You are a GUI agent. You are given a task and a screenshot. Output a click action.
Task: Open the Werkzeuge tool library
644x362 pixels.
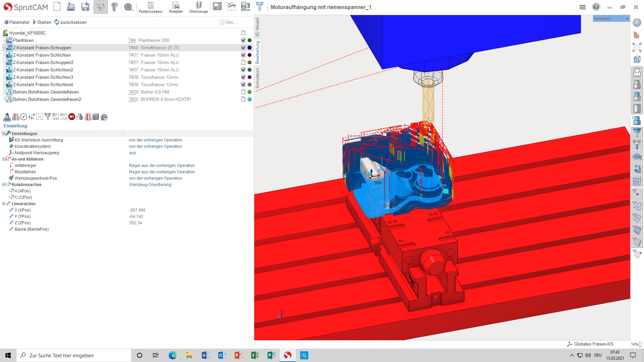coord(199,7)
